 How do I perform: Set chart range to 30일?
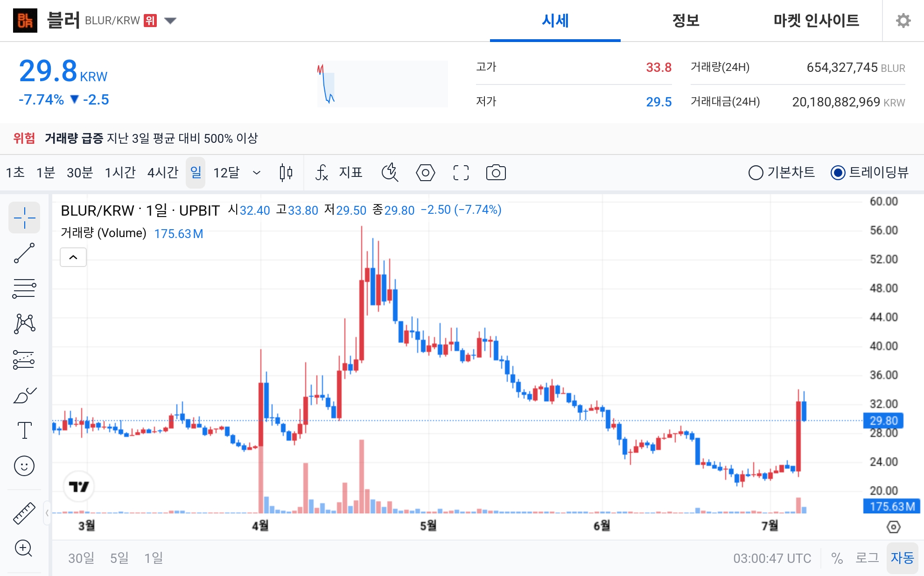(81, 558)
